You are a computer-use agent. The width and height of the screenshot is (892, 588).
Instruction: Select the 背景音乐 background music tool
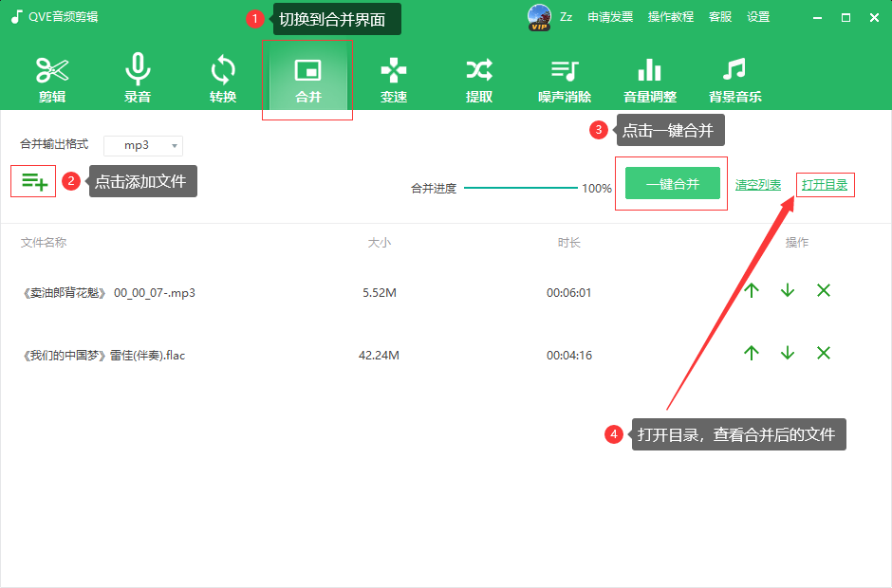tap(734, 78)
